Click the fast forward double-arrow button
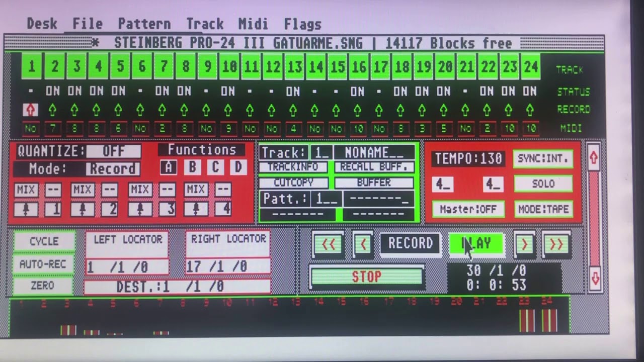Image resolution: width=644 pixels, height=362 pixels. tap(556, 244)
